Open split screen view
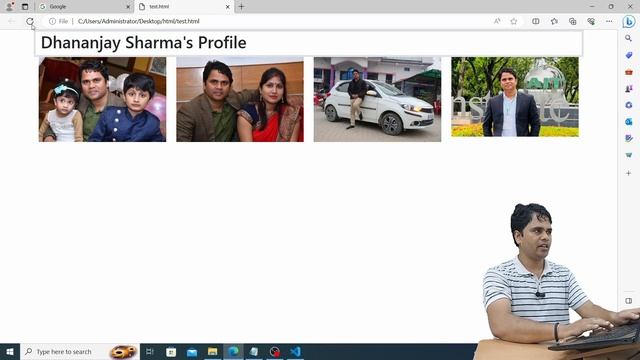The width and height of the screenshot is (640, 360). pyautogui.click(x=536, y=21)
